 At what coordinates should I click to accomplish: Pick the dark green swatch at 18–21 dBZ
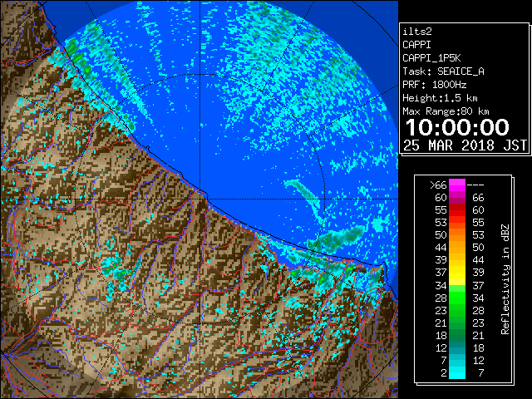[457, 336]
